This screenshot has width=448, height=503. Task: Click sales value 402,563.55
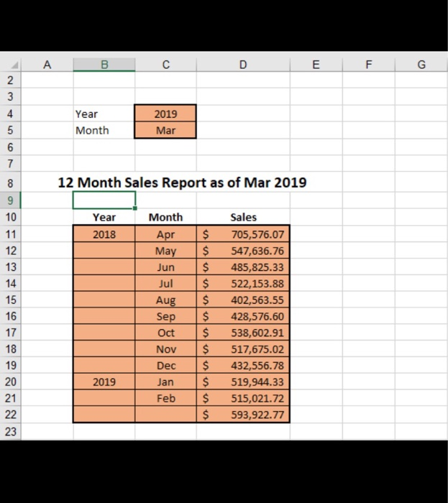coord(243,300)
